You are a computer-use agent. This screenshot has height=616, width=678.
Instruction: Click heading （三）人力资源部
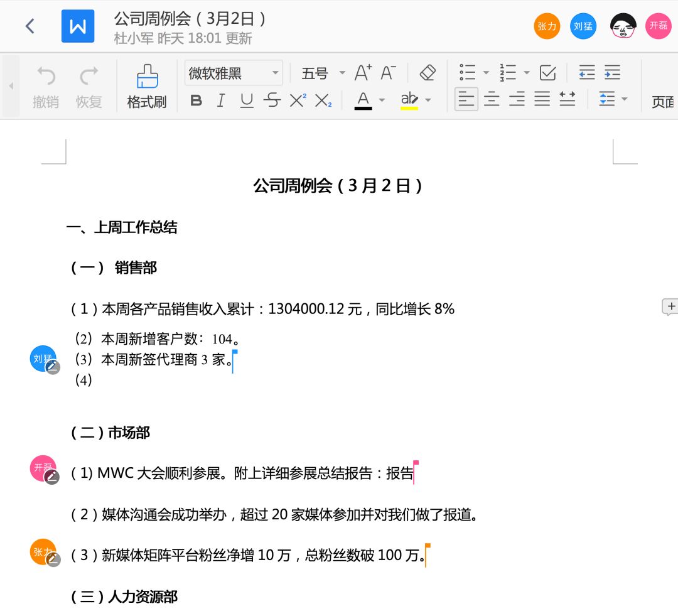click(x=124, y=597)
